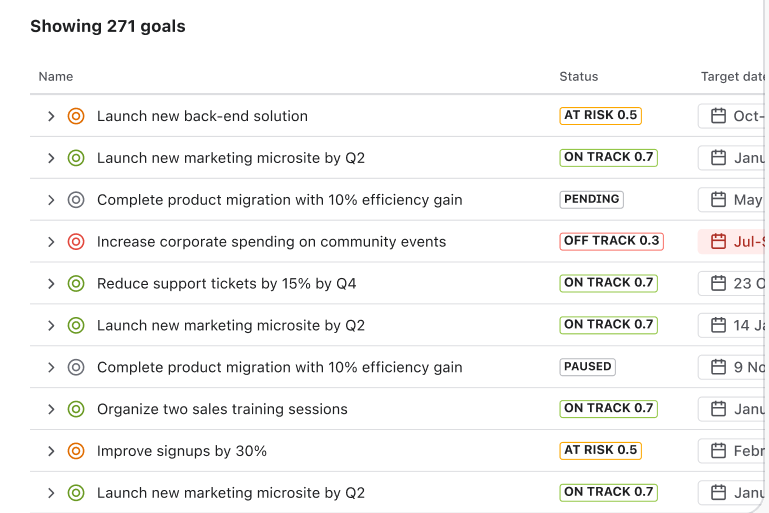The image size is (769, 513).
Task: Click red calendar icon in corporate spending row
Action: [718, 242]
